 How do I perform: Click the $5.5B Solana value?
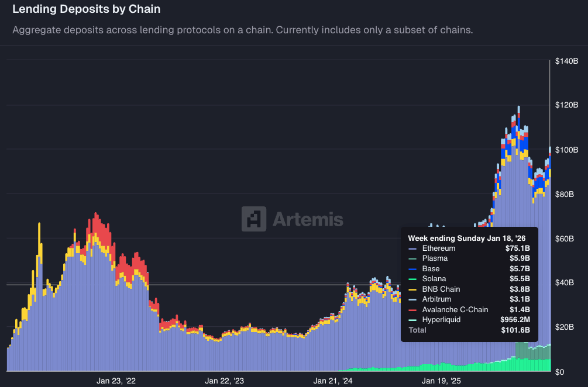pyautogui.click(x=520, y=279)
